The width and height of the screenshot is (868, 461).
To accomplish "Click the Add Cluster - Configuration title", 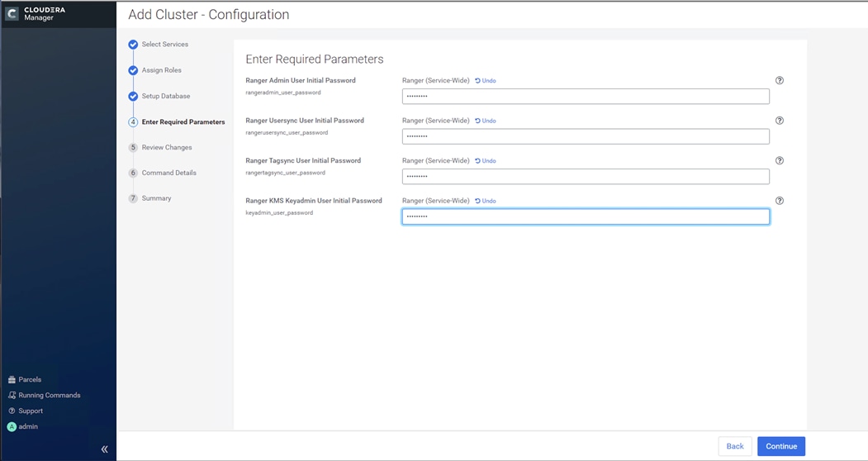I will click(x=209, y=14).
